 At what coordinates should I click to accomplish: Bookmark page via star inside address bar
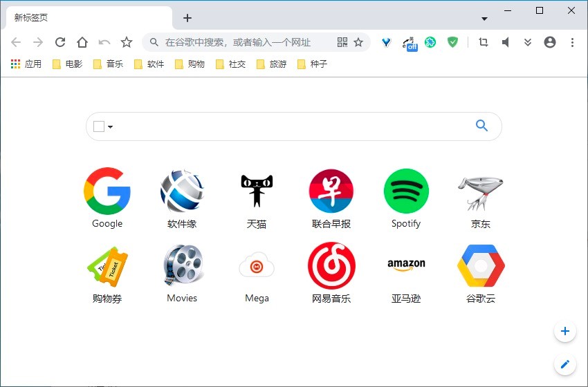[358, 42]
